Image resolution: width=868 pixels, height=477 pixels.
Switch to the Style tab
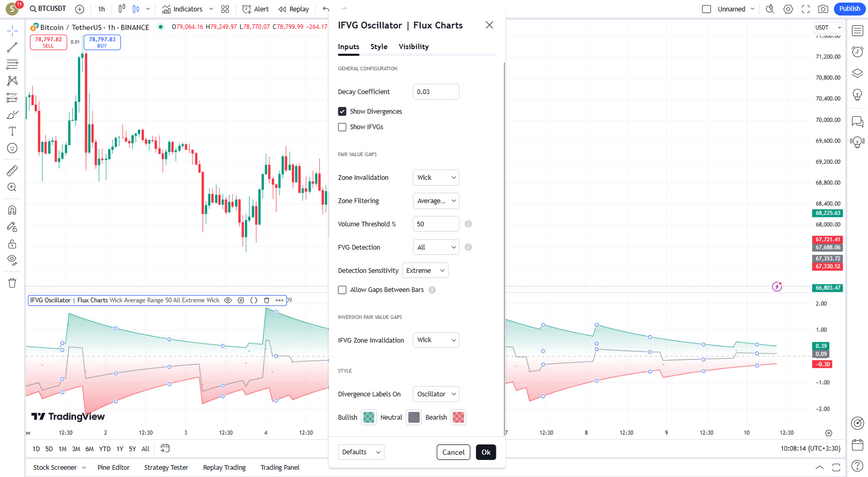(x=379, y=47)
